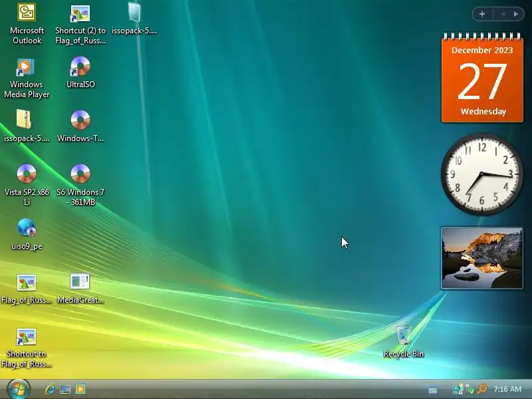Click the 7:16 AM taskbar clock
Image resolution: width=532 pixels, height=399 pixels.
click(x=507, y=389)
